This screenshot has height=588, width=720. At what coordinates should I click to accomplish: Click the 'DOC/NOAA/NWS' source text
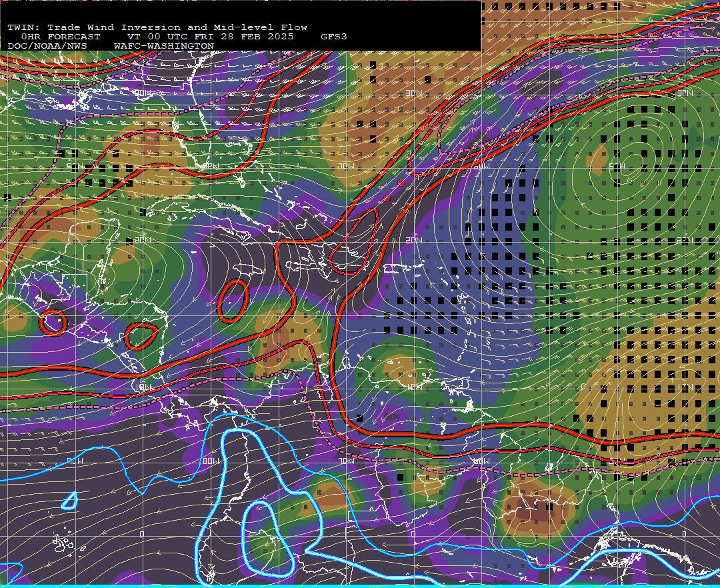(x=47, y=47)
